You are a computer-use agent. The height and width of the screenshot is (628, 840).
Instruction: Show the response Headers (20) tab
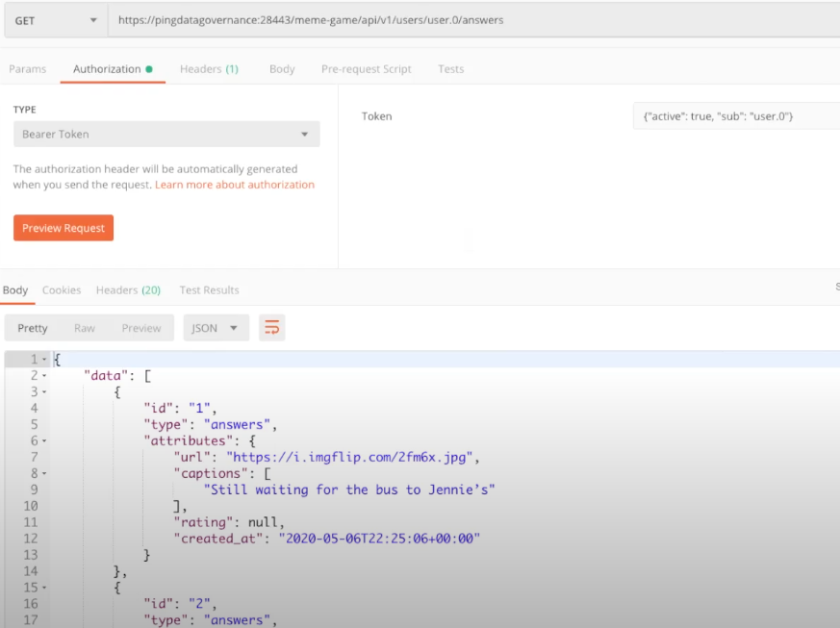pos(128,290)
